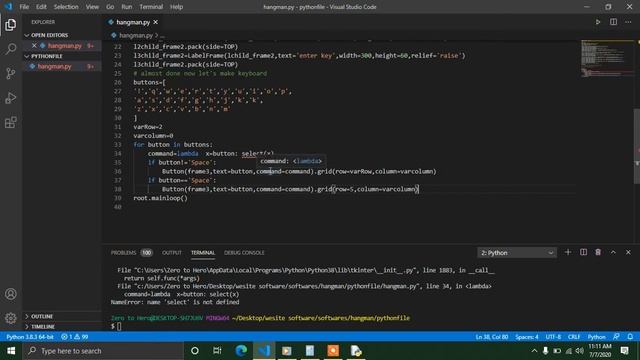
Task: Select Python 3.8.3 64-bit interpreter
Action: 30,337
